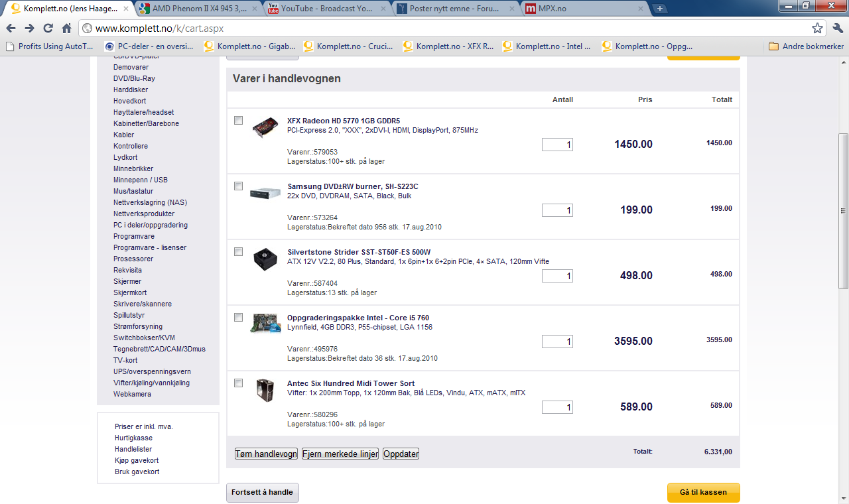Open the 'Komplett.no - Oppg...' bookmark
This screenshot has height=504, width=849.
(647, 46)
